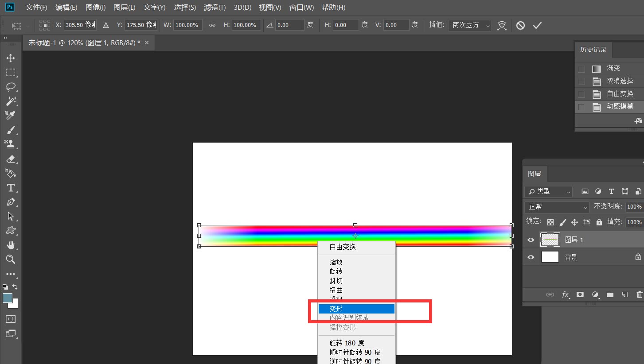Toggle relative positioning triangle for reference point
Image resolution: width=644 pixels, height=364 pixels.
tap(106, 25)
